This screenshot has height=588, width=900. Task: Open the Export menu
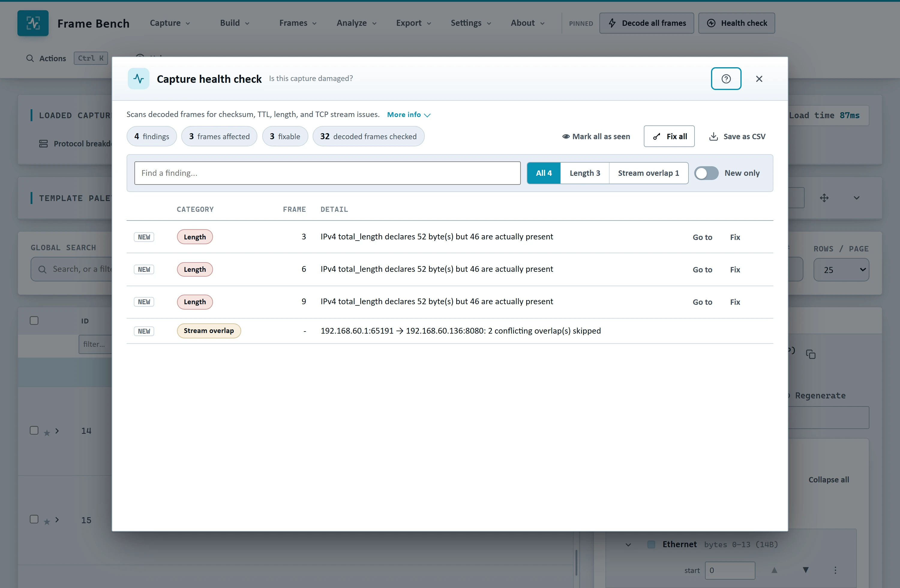pos(413,23)
